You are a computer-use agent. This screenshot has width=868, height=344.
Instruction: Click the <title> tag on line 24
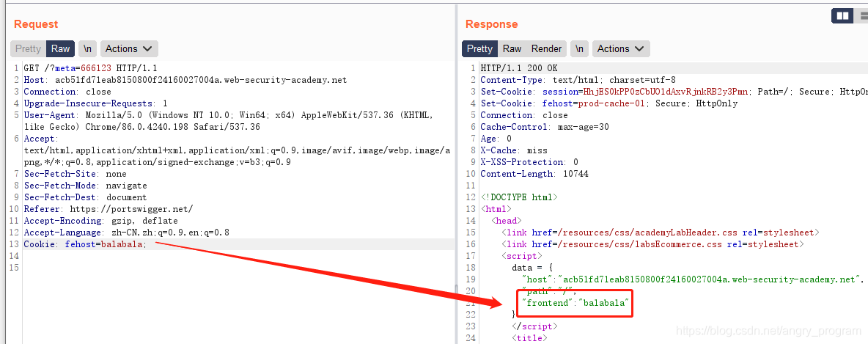pyautogui.click(x=529, y=338)
